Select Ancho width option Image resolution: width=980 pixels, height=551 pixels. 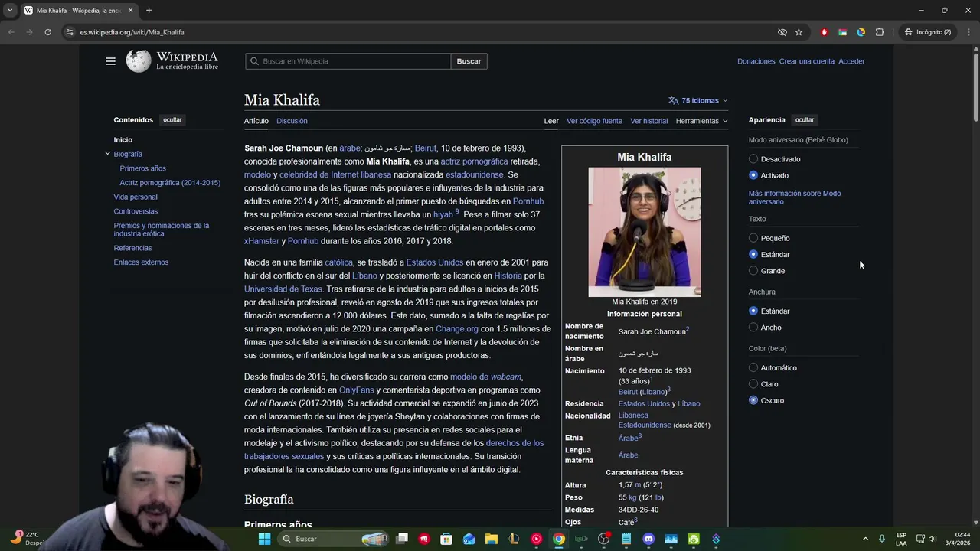753,328
